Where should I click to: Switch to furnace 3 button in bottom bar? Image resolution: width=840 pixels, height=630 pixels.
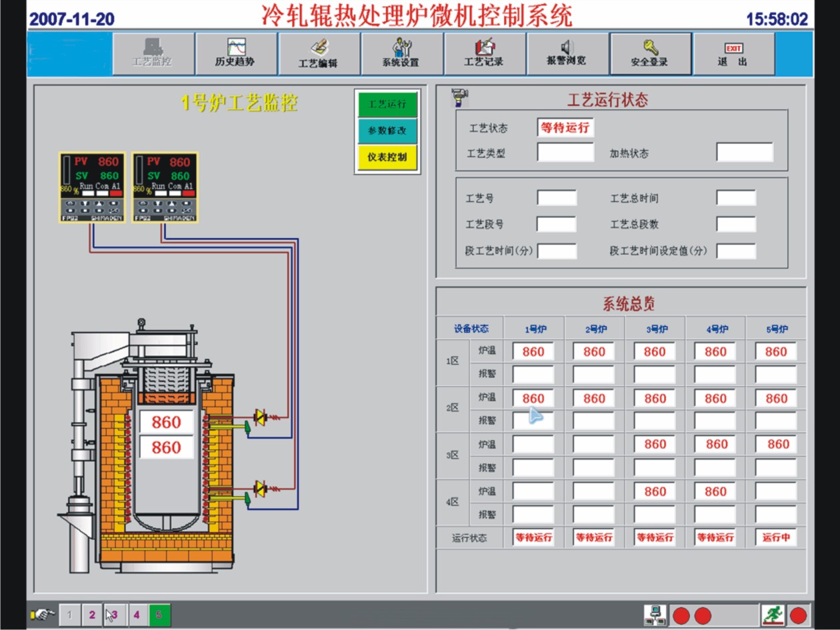click(x=114, y=615)
